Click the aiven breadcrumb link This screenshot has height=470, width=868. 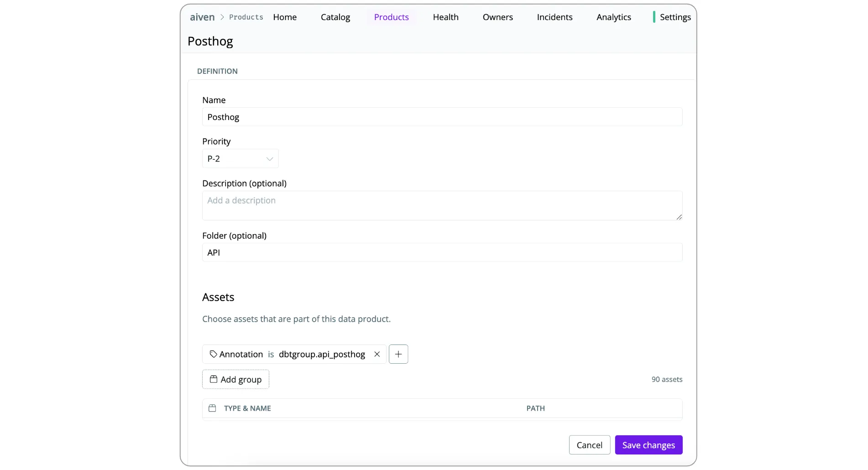click(202, 17)
